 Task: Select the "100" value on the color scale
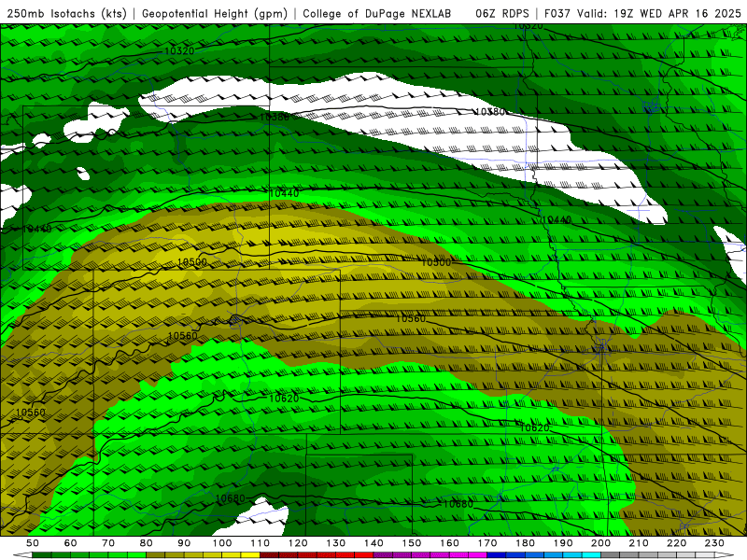[222, 543]
